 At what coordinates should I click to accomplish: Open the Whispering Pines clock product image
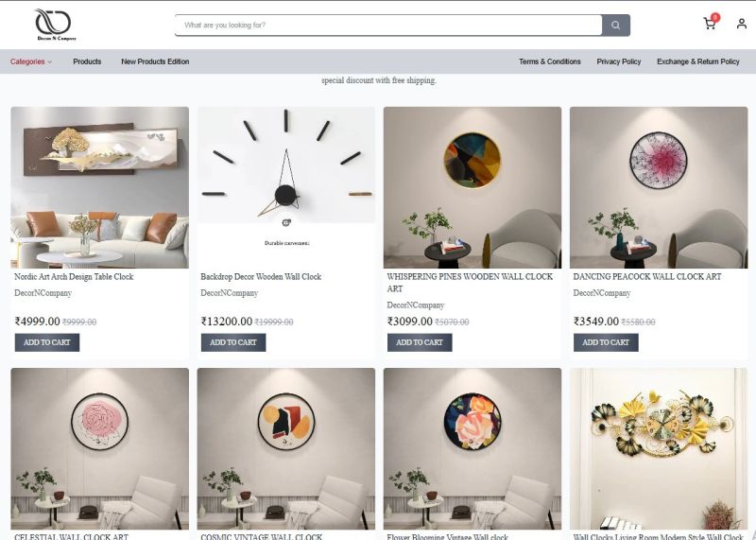(472, 187)
